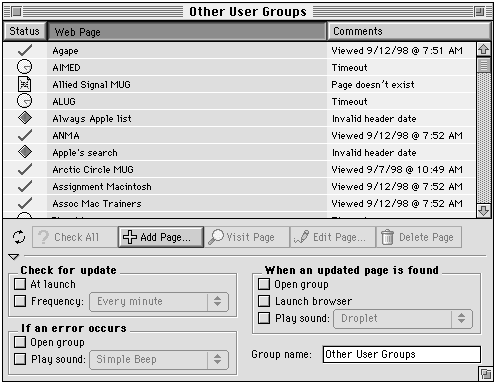Sort list by Web Page column header
The height and width of the screenshot is (384, 496).
187,32
